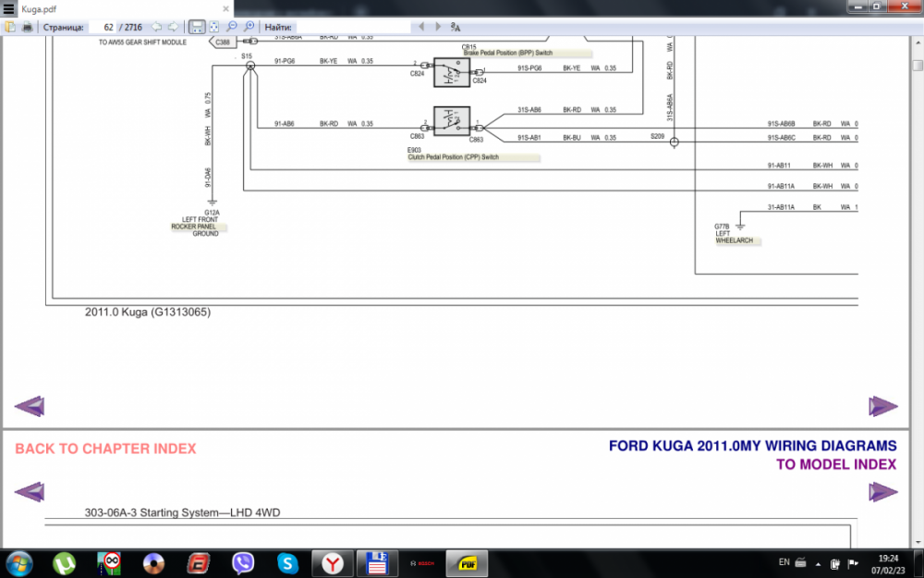Click the Brake Pedal Position switch symbol

[452, 72]
